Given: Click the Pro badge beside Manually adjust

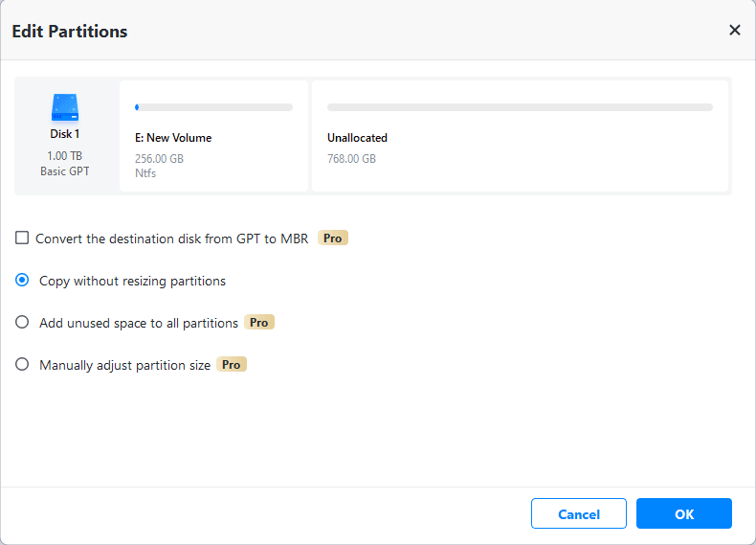Looking at the screenshot, I should point(231,365).
